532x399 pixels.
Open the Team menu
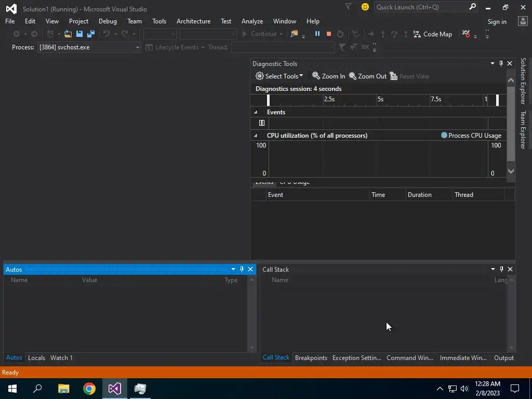tap(135, 21)
